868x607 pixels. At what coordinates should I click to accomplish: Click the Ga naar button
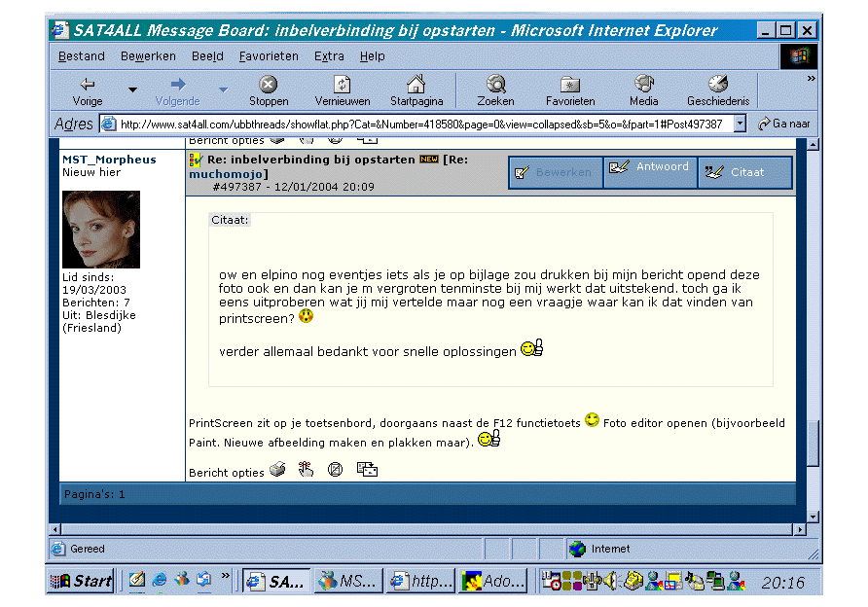tap(784, 124)
